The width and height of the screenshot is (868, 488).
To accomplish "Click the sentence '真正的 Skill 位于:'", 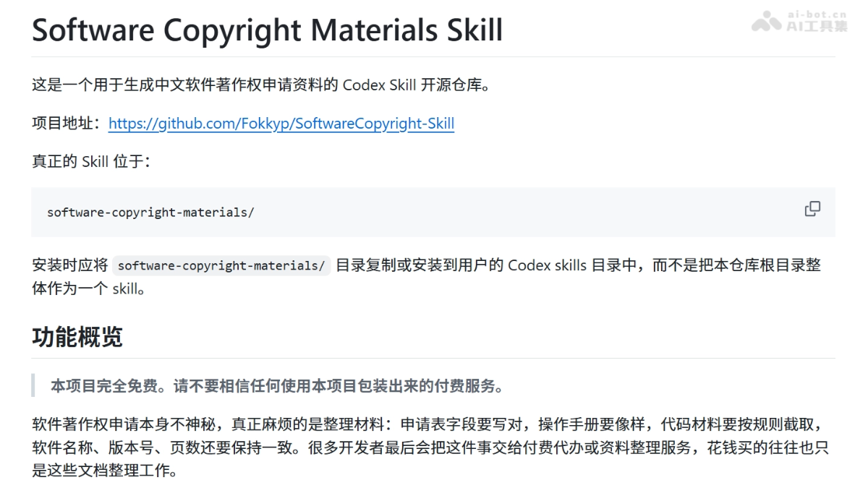I will [91, 161].
